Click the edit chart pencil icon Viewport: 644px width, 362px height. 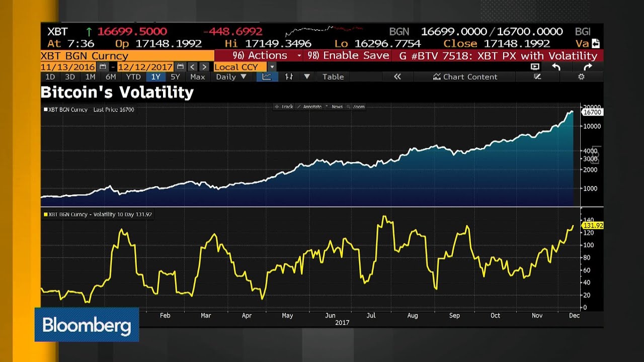(537, 77)
